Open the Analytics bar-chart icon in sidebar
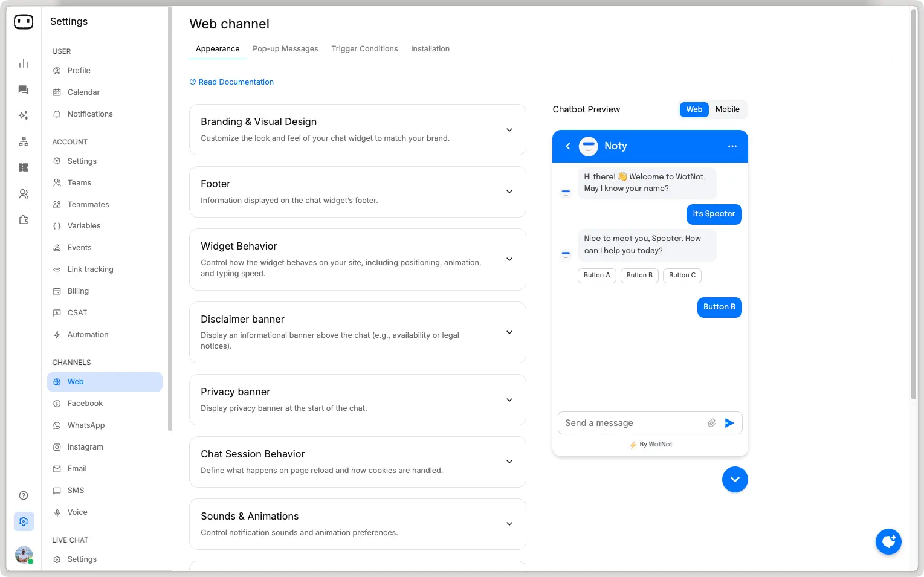924x577 pixels. (x=24, y=63)
